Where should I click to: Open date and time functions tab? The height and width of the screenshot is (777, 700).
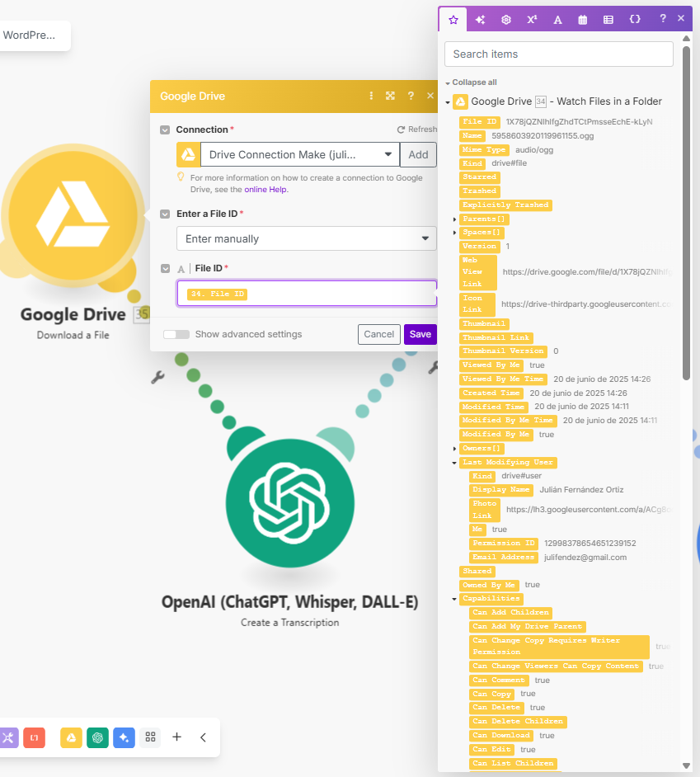click(x=583, y=20)
